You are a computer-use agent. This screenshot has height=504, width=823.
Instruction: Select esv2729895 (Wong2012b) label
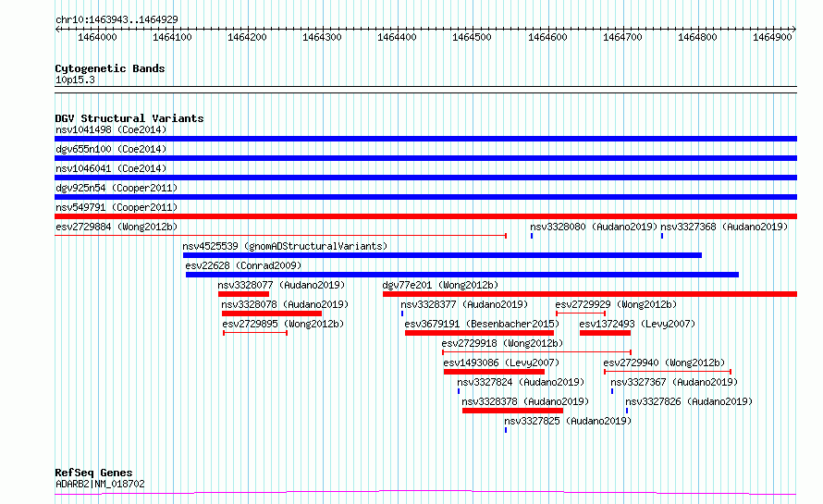pos(284,324)
